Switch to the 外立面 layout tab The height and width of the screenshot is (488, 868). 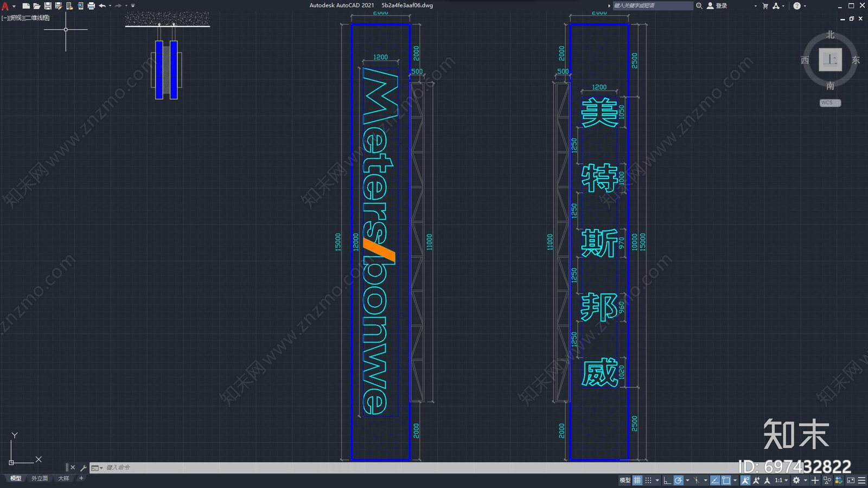tap(40, 478)
